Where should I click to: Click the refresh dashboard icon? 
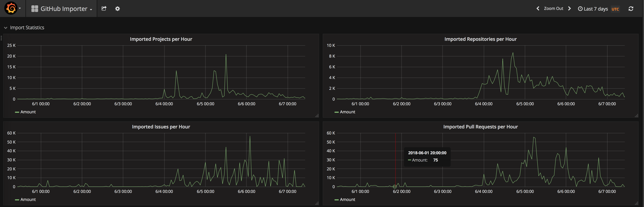coord(631,9)
